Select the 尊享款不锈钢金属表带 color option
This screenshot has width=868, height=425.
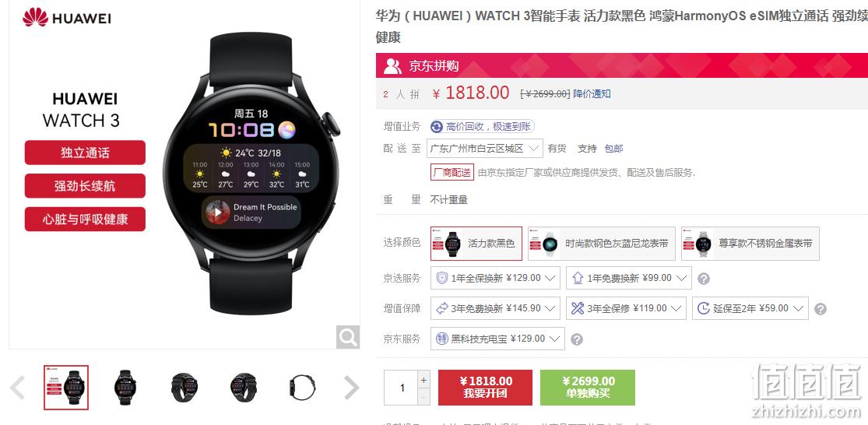pos(750,244)
